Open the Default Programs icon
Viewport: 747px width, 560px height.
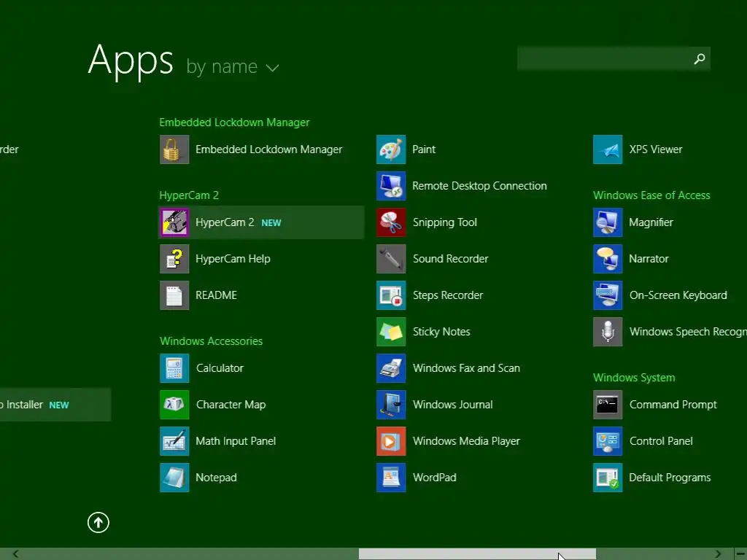coord(608,478)
